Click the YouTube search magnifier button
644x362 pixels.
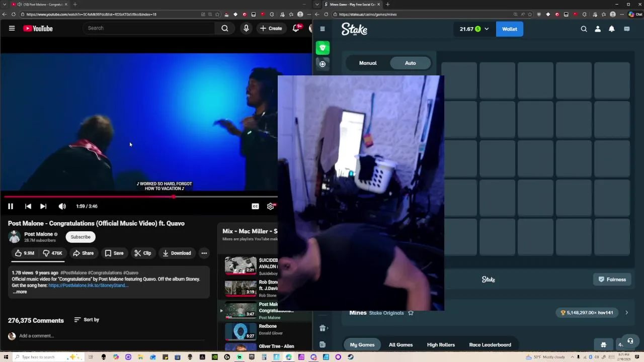coord(225,28)
